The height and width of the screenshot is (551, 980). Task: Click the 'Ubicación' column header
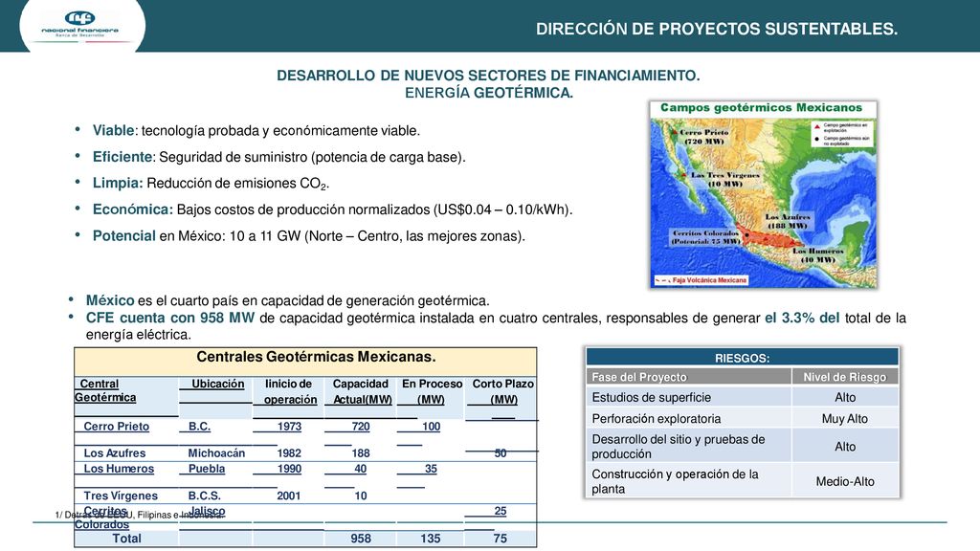pos(217,384)
